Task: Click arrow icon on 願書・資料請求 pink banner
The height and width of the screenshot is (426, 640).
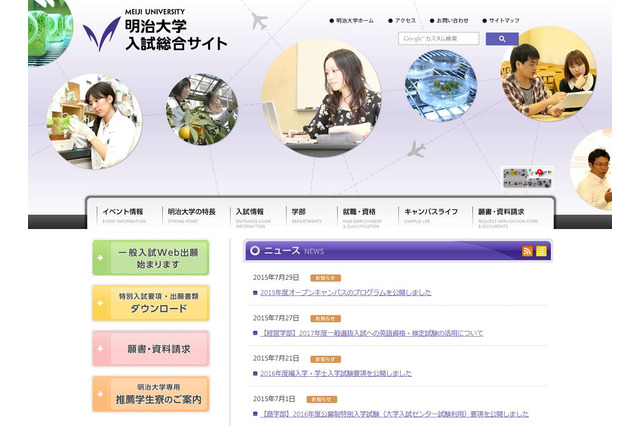Action: click(100, 349)
